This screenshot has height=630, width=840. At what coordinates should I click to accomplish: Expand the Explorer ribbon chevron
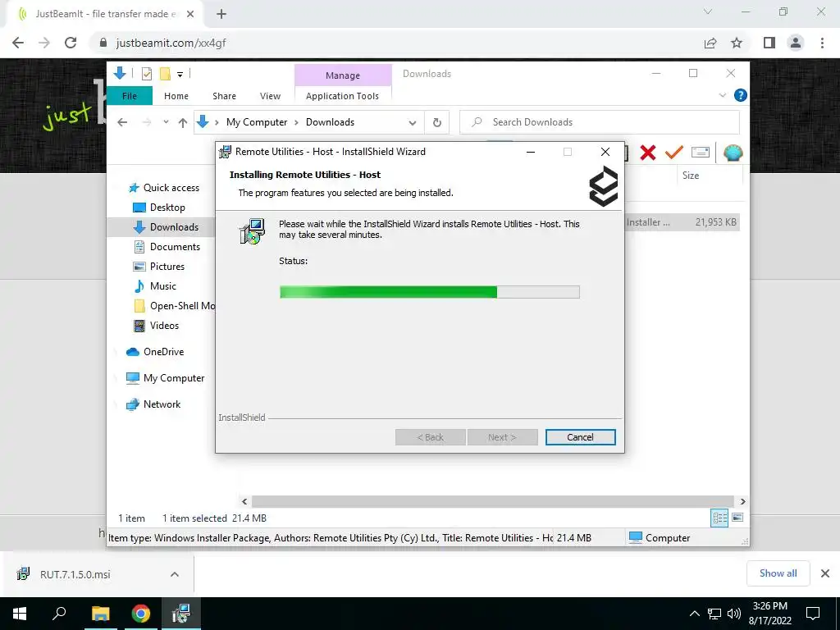(x=722, y=95)
